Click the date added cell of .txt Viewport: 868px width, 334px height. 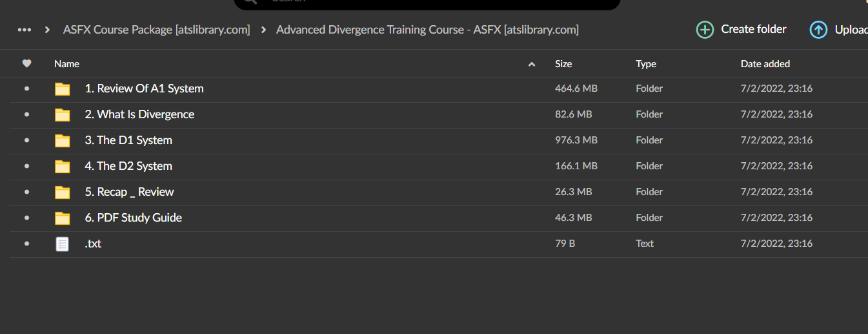776,244
